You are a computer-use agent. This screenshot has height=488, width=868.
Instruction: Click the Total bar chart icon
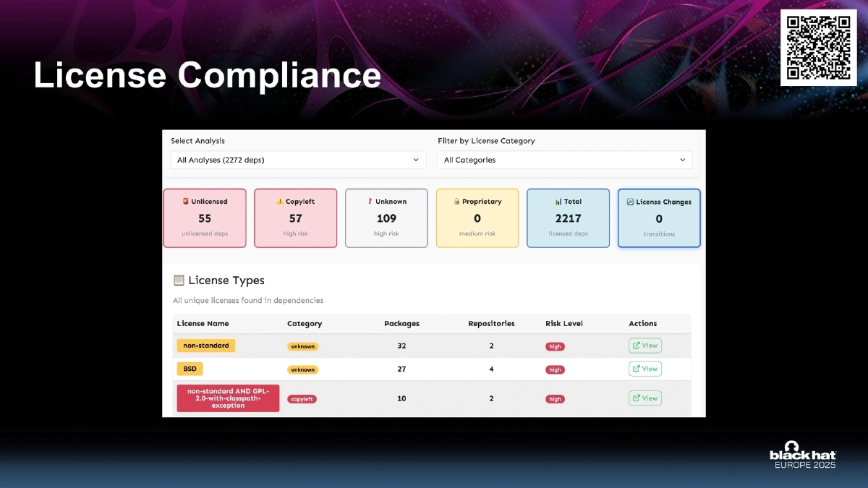click(558, 202)
